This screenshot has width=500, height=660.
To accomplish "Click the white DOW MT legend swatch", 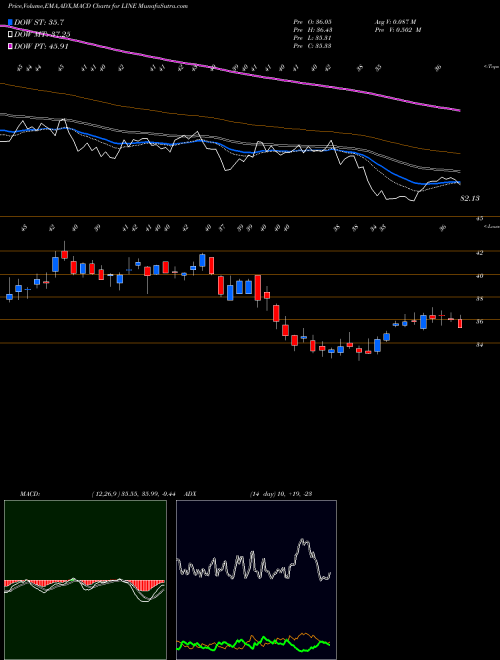I will pos(10,34).
